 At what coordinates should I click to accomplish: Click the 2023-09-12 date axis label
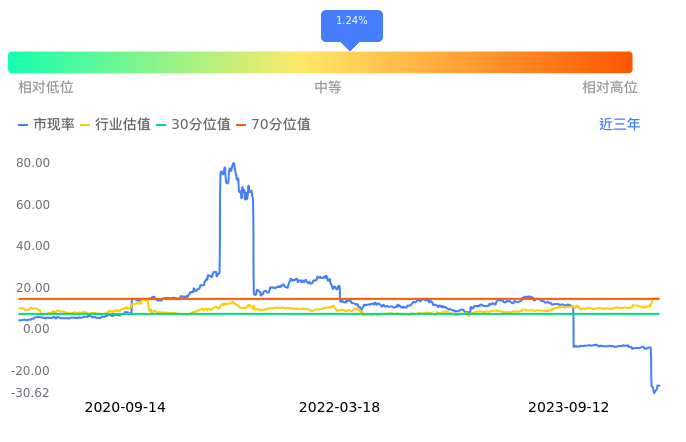(x=568, y=407)
